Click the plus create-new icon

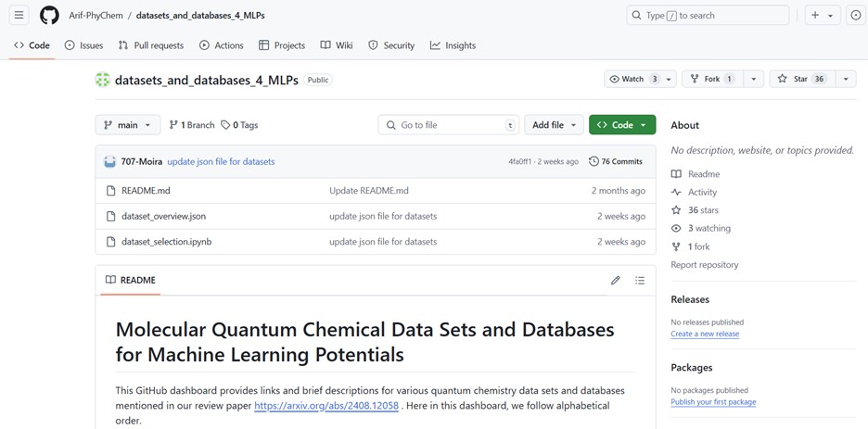(x=815, y=16)
